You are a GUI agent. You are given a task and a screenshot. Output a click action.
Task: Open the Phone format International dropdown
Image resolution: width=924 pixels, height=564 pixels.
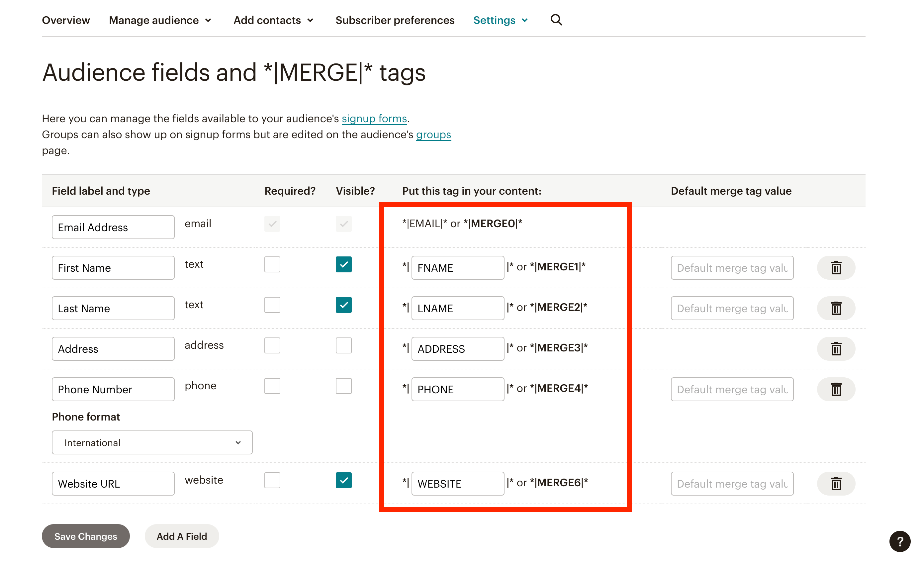pyautogui.click(x=152, y=442)
